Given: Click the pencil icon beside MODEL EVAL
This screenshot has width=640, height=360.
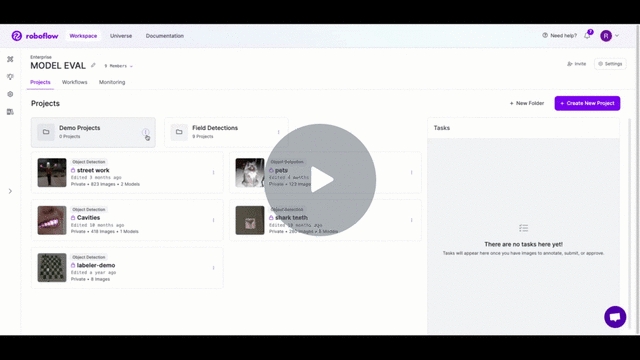Looking at the screenshot, I should (x=93, y=65).
